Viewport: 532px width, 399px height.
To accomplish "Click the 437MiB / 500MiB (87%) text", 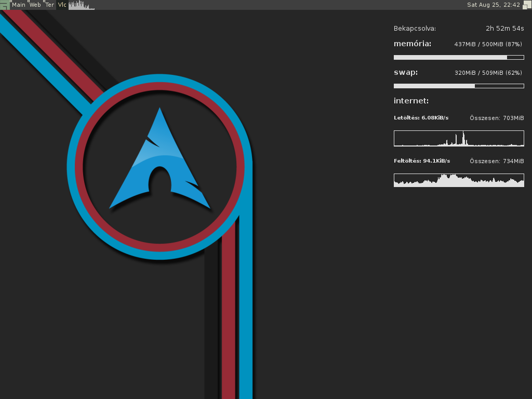I will click(x=488, y=44).
